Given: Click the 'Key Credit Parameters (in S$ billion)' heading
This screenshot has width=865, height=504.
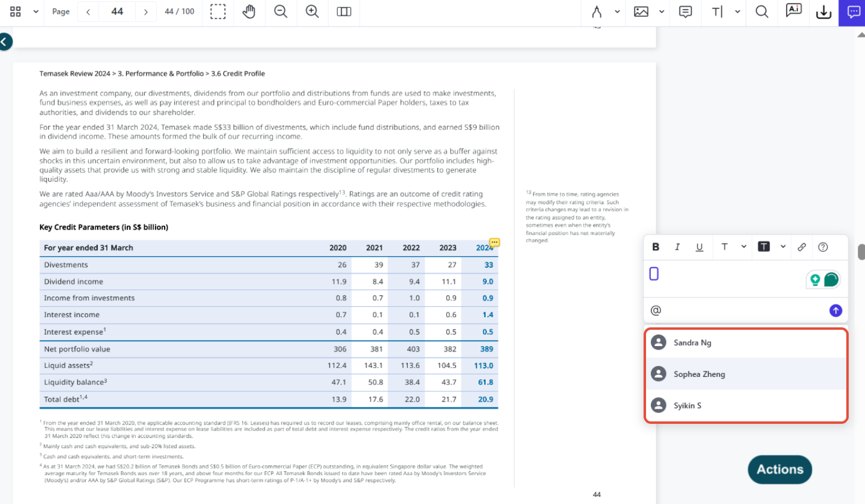Looking at the screenshot, I should pyautogui.click(x=104, y=227).
